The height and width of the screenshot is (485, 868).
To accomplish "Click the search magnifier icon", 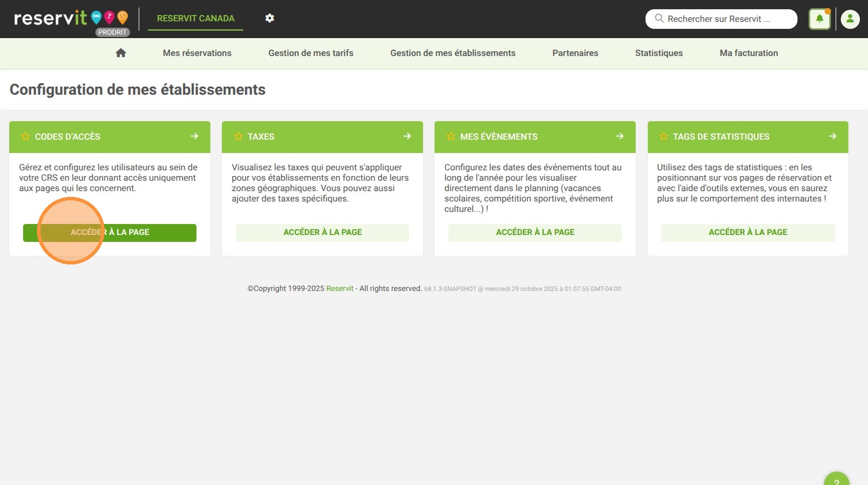I will coord(659,18).
